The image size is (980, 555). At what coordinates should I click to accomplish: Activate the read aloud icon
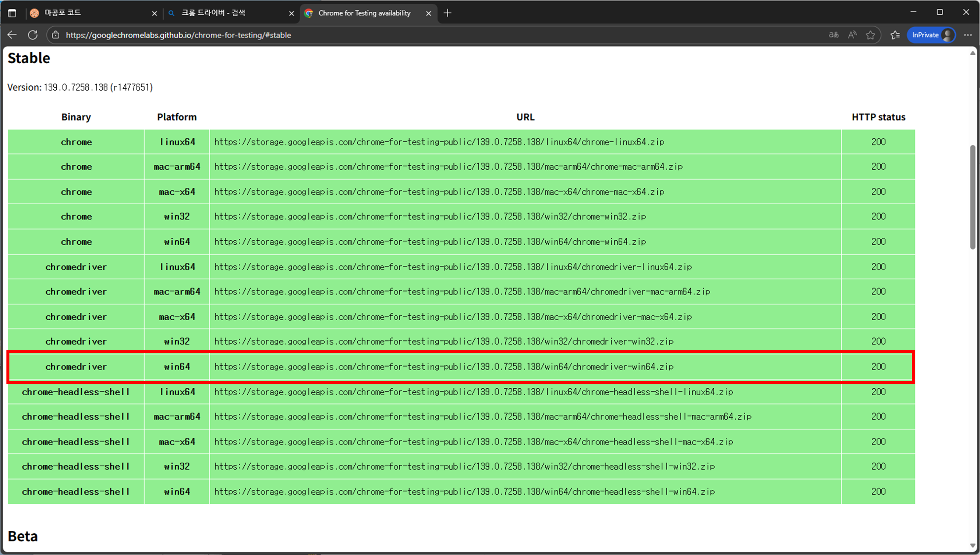click(852, 35)
